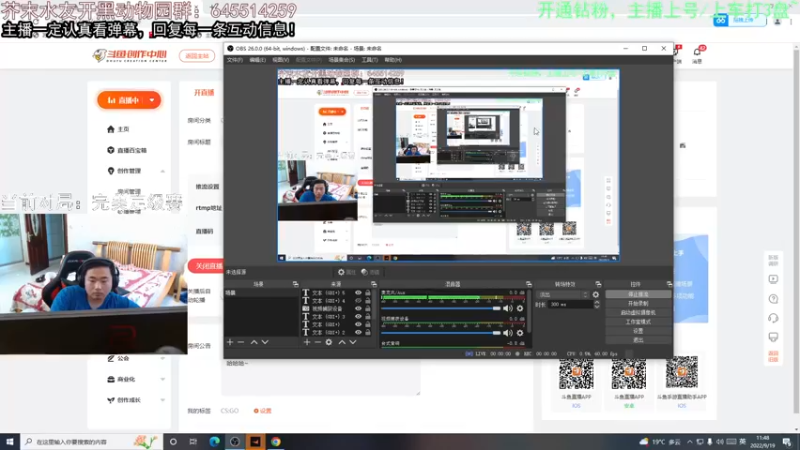800x450 pixels.
Task: Collapse the 创作管理 sidebar section
Action: tap(163, 171)
